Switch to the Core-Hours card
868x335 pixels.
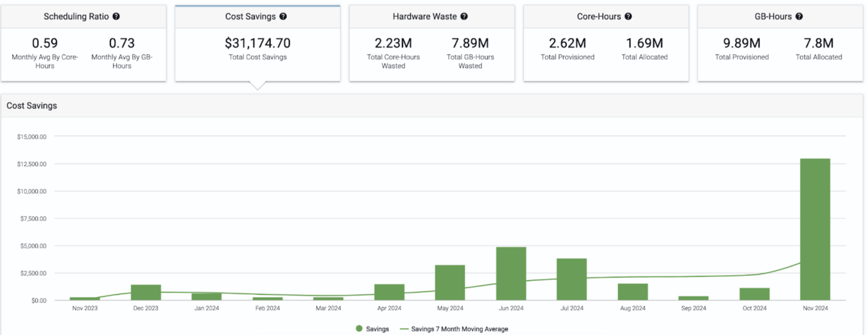(606, 43)
